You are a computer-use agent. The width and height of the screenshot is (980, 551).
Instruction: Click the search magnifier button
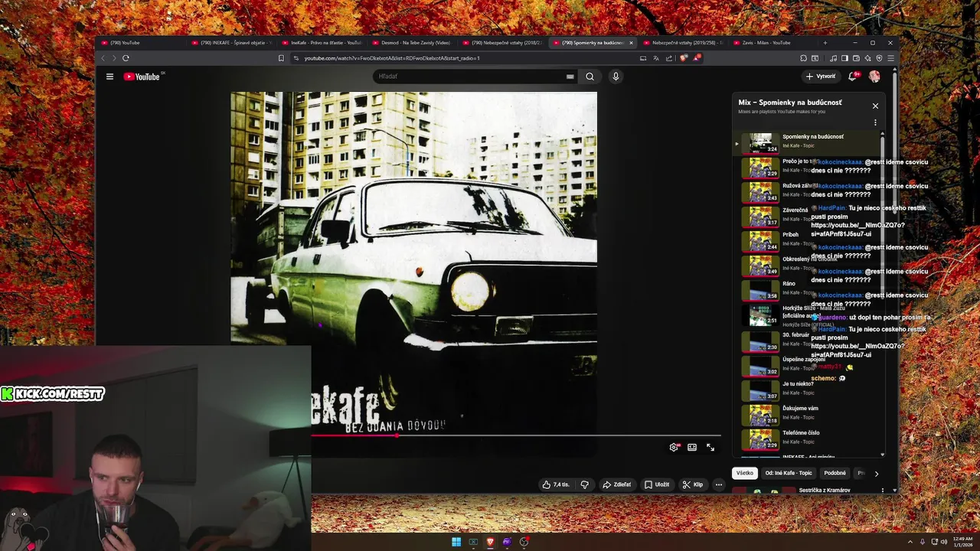(590, 77)
